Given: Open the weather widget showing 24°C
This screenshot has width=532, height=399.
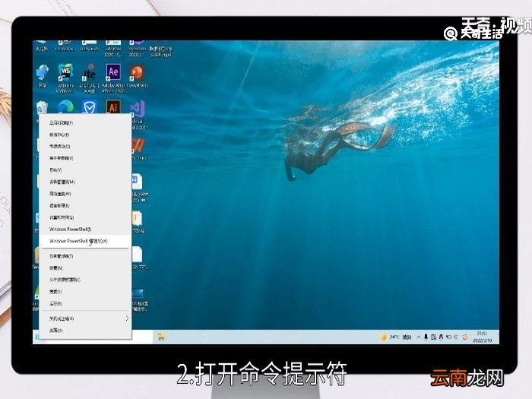Looking at the screenshot, I should [x=396, y=337].
